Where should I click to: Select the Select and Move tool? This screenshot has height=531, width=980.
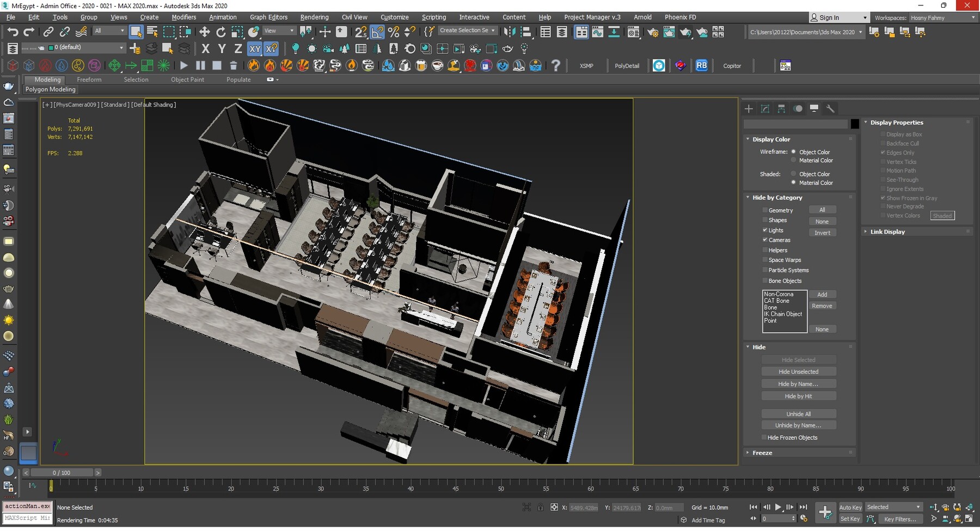pos(205,31)
